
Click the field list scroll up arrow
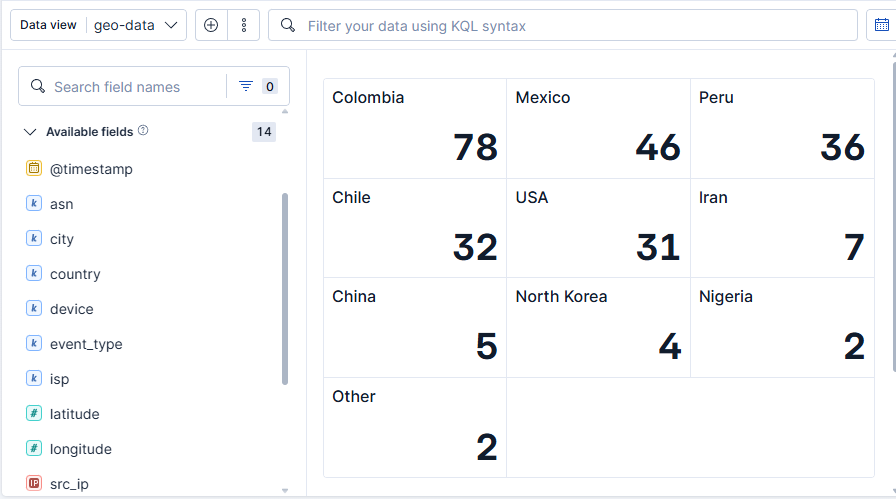point(285,111)
